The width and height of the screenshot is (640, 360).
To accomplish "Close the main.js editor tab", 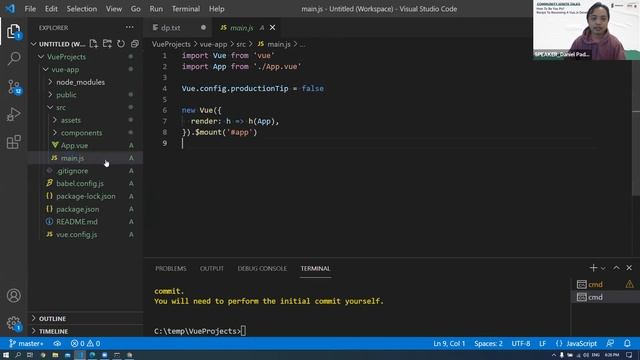I will pyautogui.click(x=272, y=28).
